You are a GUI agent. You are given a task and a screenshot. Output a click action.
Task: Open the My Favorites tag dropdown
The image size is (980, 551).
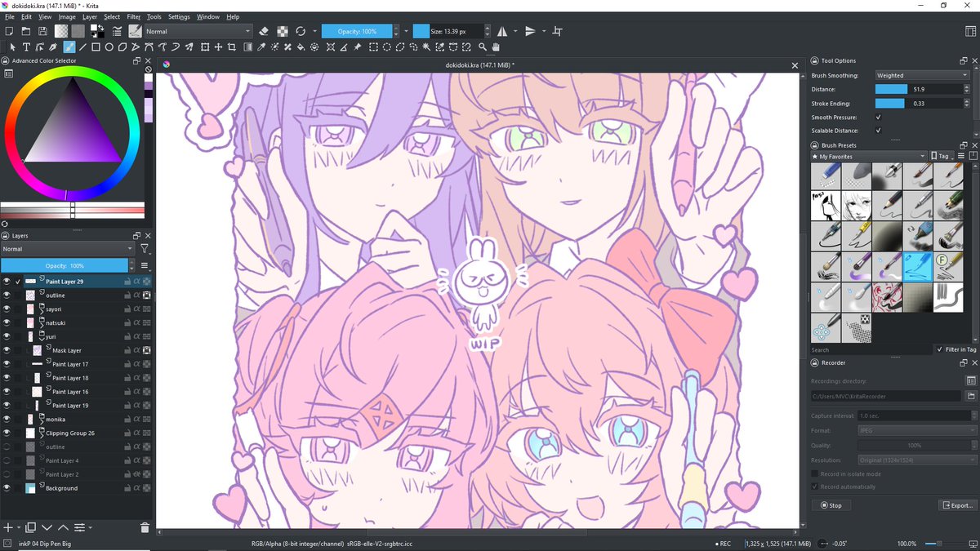[868, 155]
